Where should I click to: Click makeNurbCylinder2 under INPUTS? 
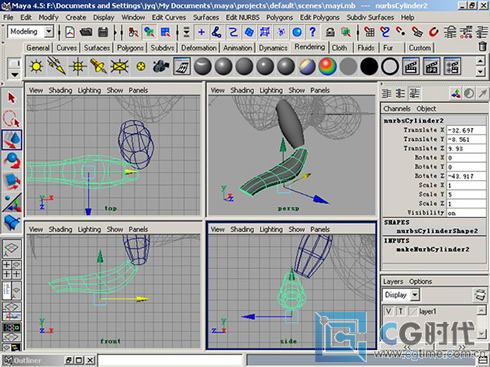pos(433,249)
